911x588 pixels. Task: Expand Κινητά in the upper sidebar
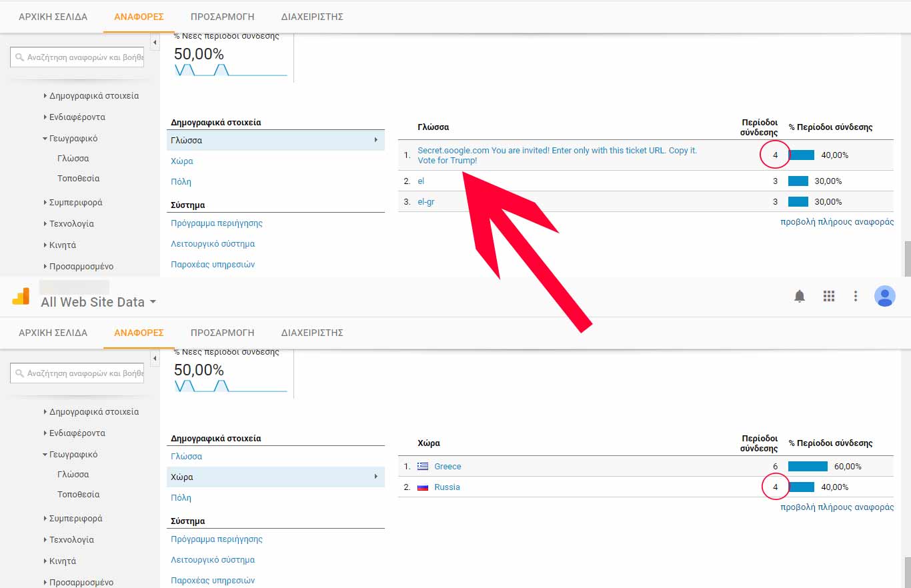point(60,245)
